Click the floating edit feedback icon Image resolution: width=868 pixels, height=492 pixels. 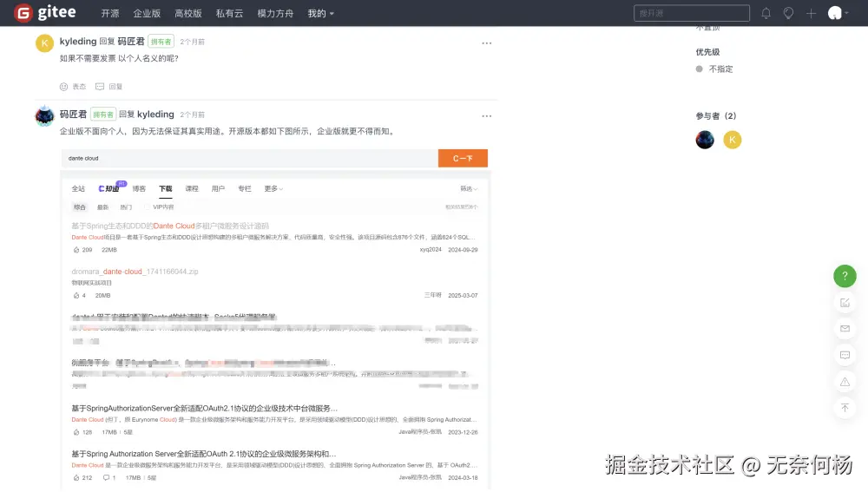(x=845, y=303)
